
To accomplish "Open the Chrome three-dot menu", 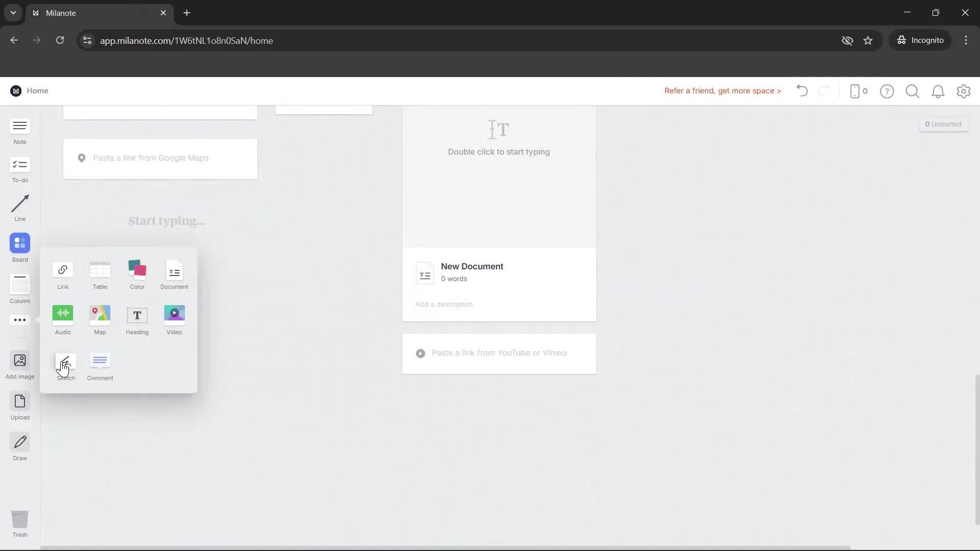I will [x=966, y=40].
